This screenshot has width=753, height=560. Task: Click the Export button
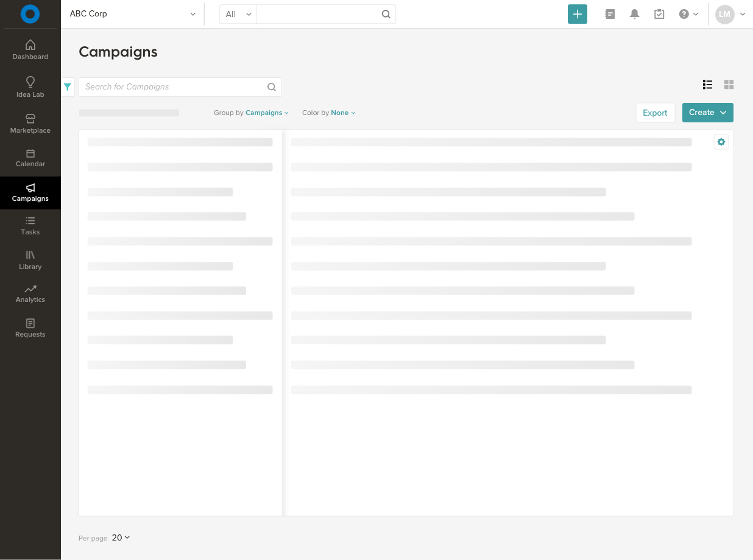(x=655, y=113)
